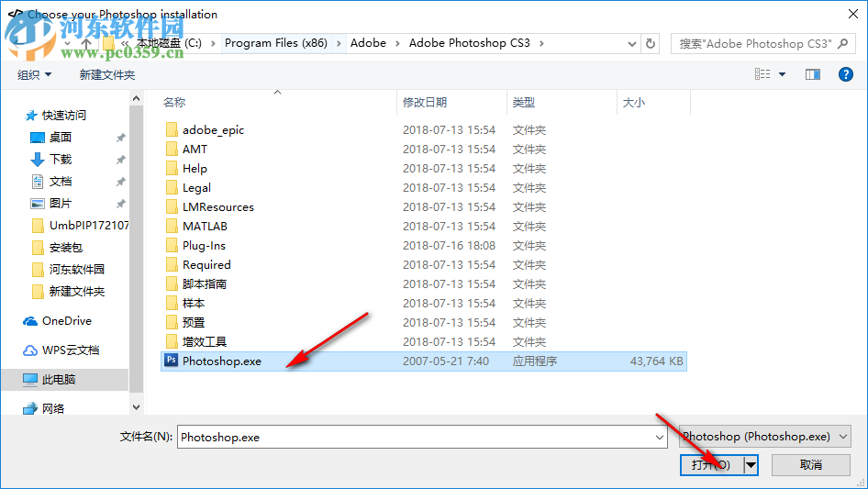Click the search magnifier icon
The height and width of the screenshot is (489, 868).
[x=842, y=43]
